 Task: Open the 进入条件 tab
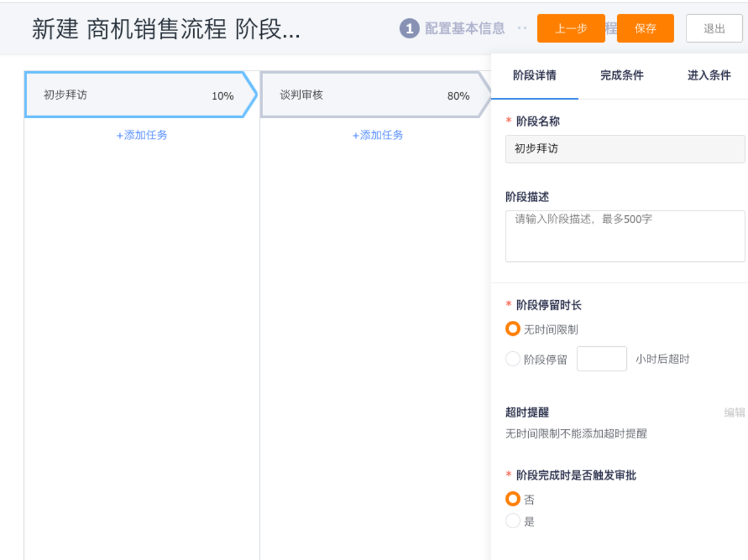coord(708,75)
